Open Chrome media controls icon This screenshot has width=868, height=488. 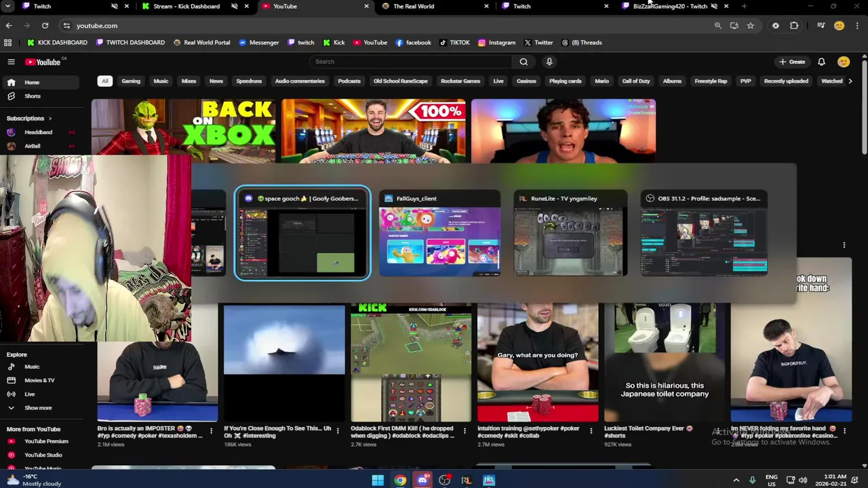click(x=821, y=26)
